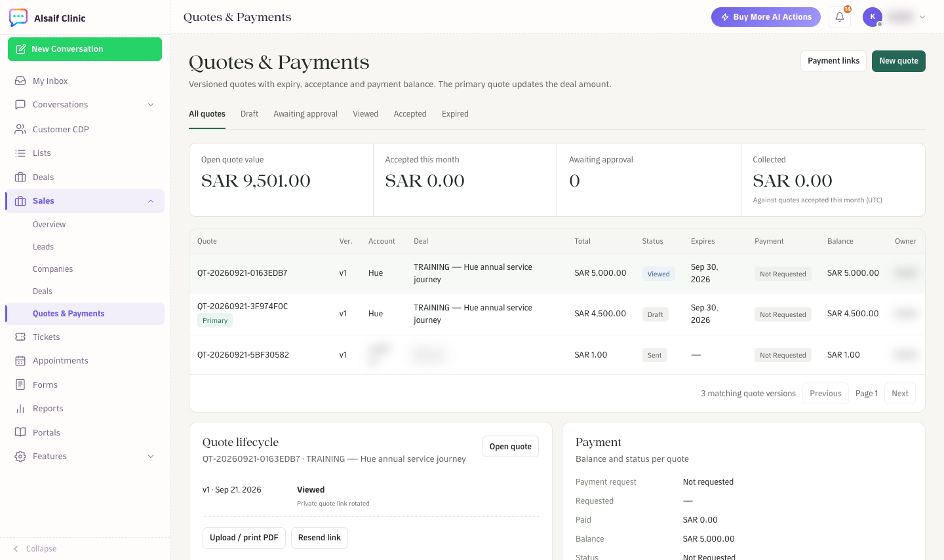Click the Conversations speech bubble icon

point(20,104)
